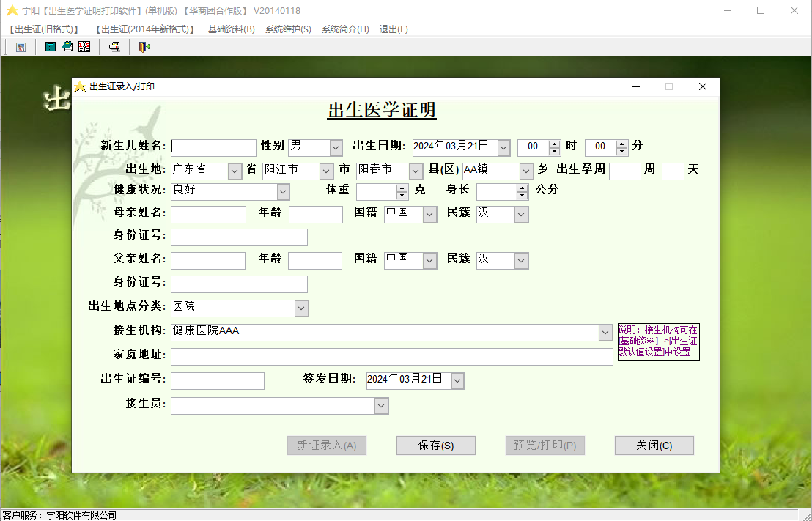Click the birth minute value field

point(601,147)
